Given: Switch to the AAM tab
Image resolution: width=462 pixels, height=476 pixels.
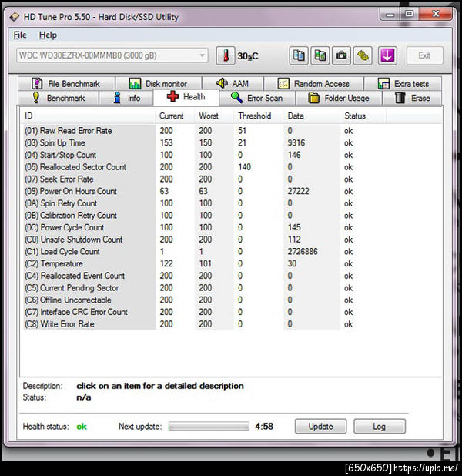Looking at the screenshot, I should (233, 83).
